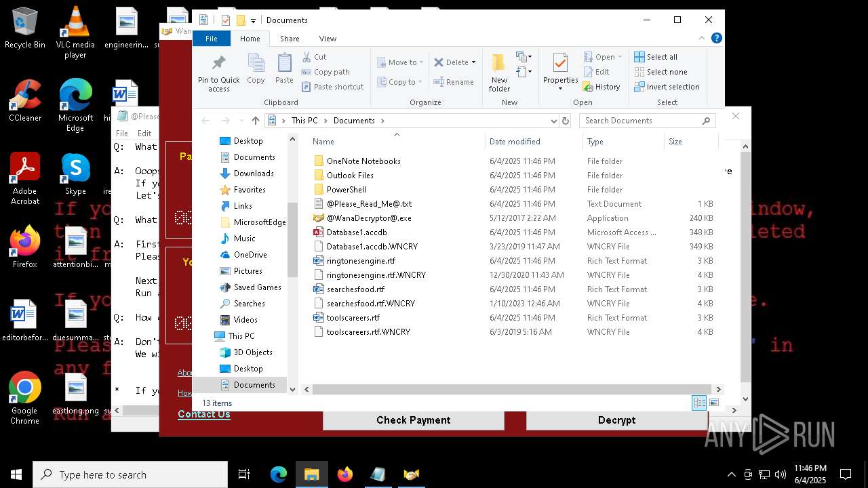The width and height of the screenshot is (868, 488).
Task: Click the Rename command
Action: (x=454, y=82)
